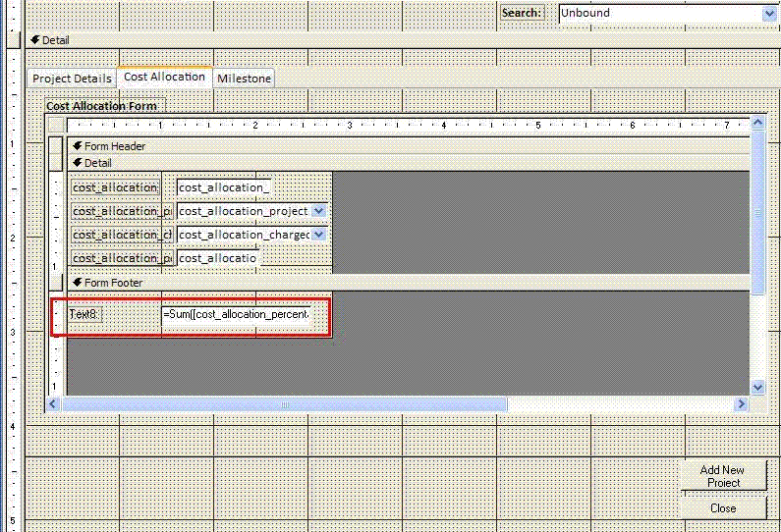Click subform horizontal scrollbar left arrow
Viewport: 781px width, 532px height.
click(54, 404)
